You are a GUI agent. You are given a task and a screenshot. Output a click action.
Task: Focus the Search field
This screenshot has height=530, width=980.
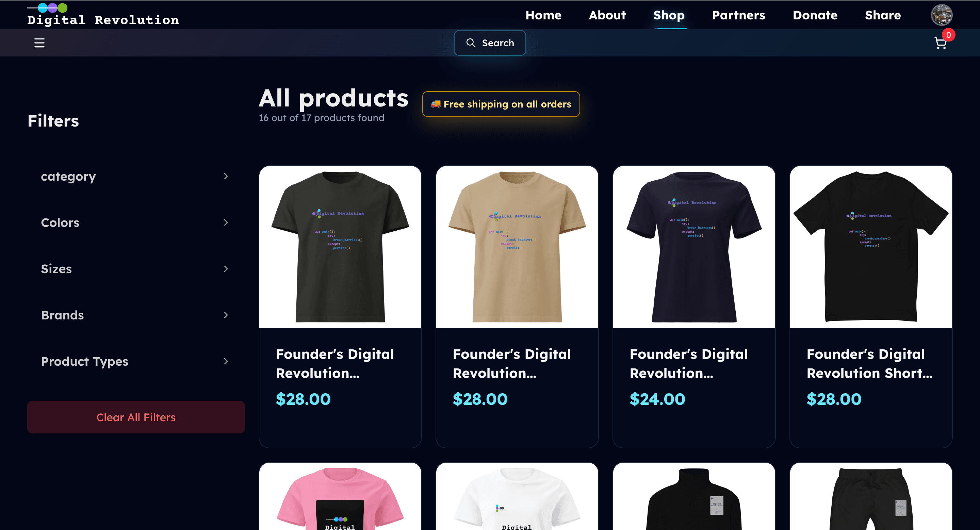(x=490, y=43)
